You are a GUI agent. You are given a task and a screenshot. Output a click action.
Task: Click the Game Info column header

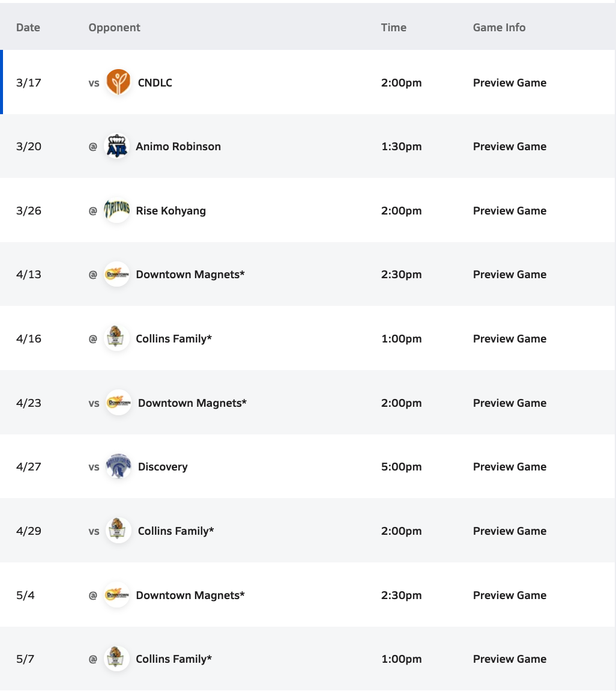[x=499, y=28]
